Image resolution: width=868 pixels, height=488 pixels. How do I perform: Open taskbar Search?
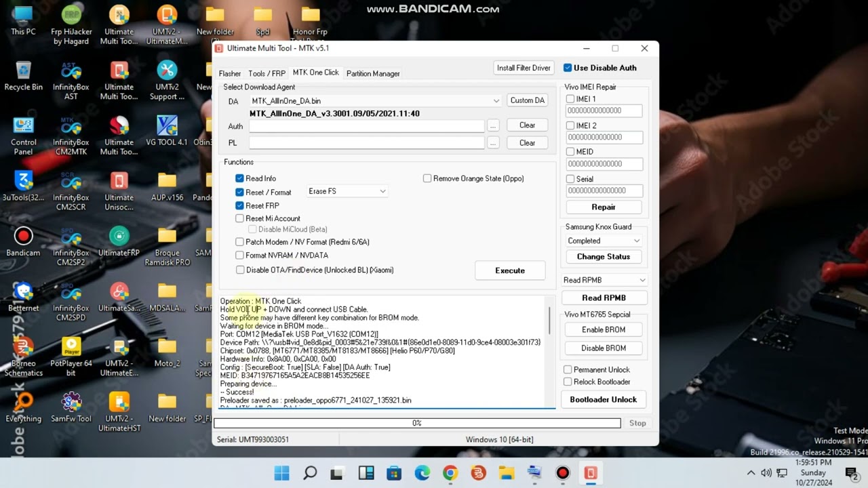(x=310, y=473)
